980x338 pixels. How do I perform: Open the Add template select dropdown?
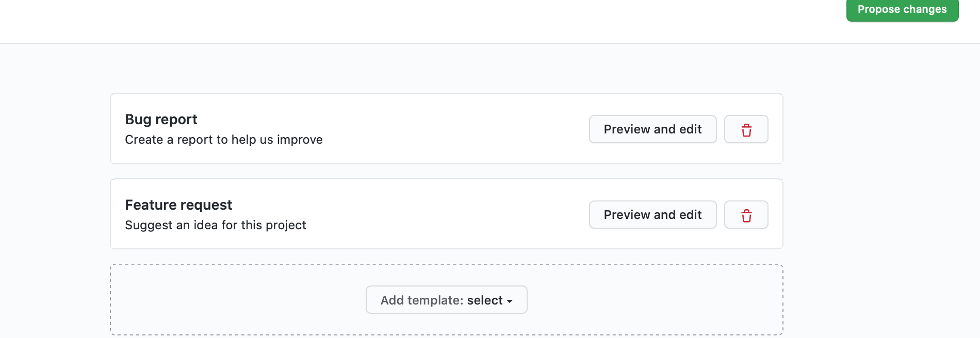pyautogui.click(x=447, y=300)
